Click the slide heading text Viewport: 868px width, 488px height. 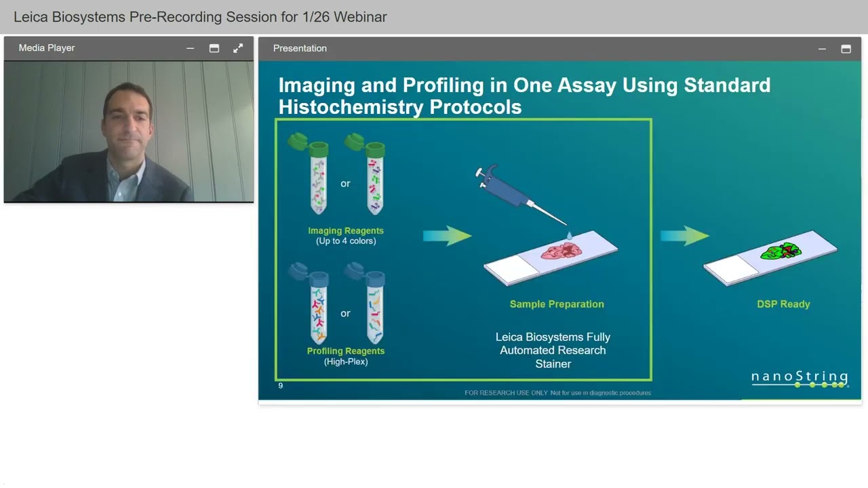click(x=524, y=96)
